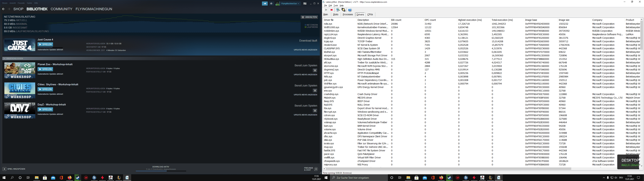Open FLYINGMACHINEGUN profile section
The width and height of the screenshot is (644, 181).
94,9
